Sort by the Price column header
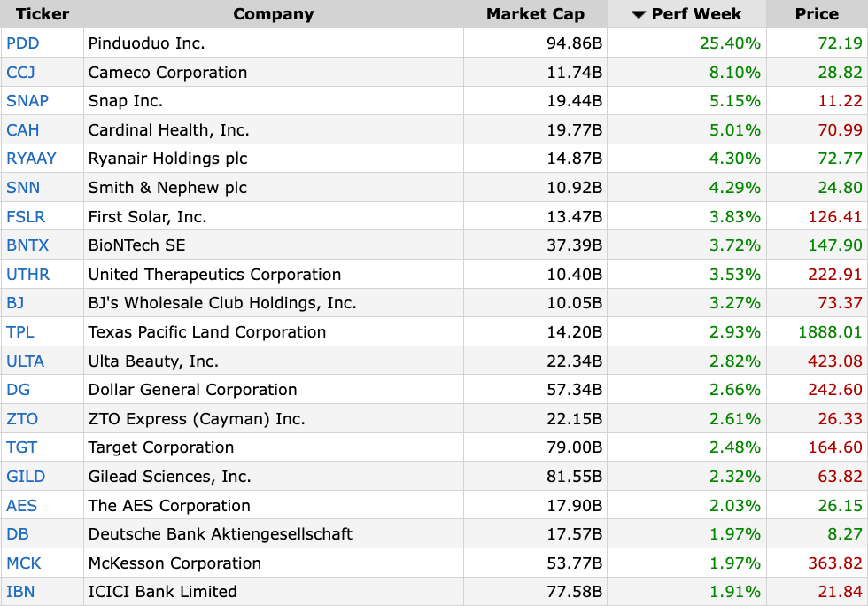Screen dimensions: 868x606 point(817,14)
